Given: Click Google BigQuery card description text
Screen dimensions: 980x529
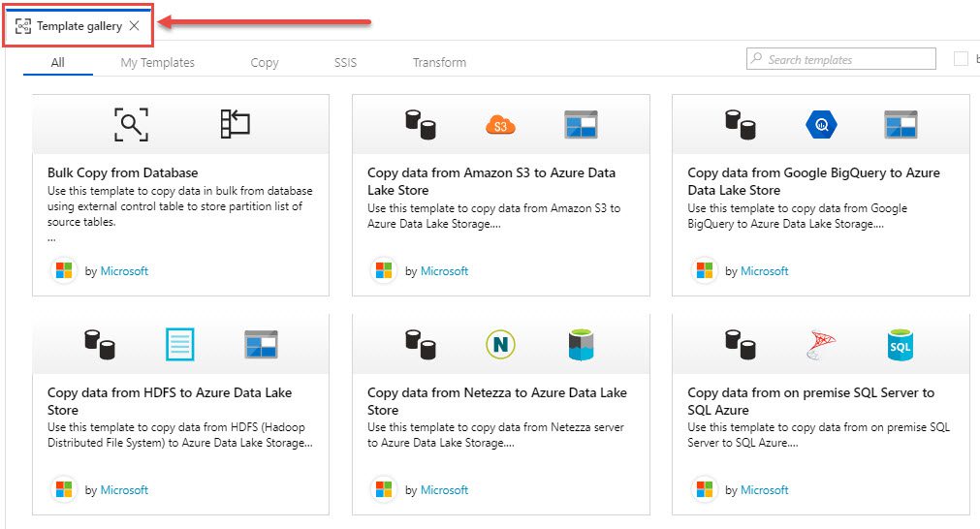Looking at the screenshot, I should pos(797,216).
